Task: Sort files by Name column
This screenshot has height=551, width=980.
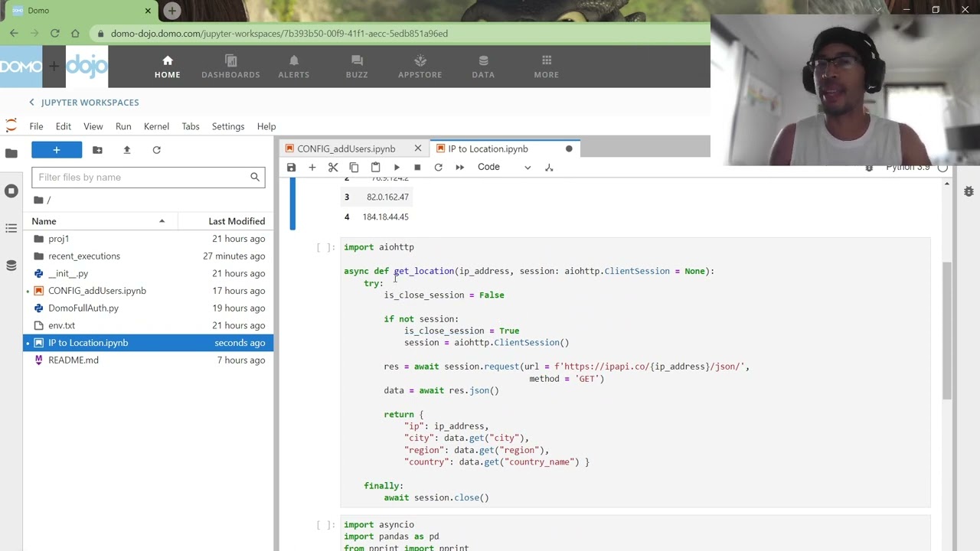Action: click(100, 221)
